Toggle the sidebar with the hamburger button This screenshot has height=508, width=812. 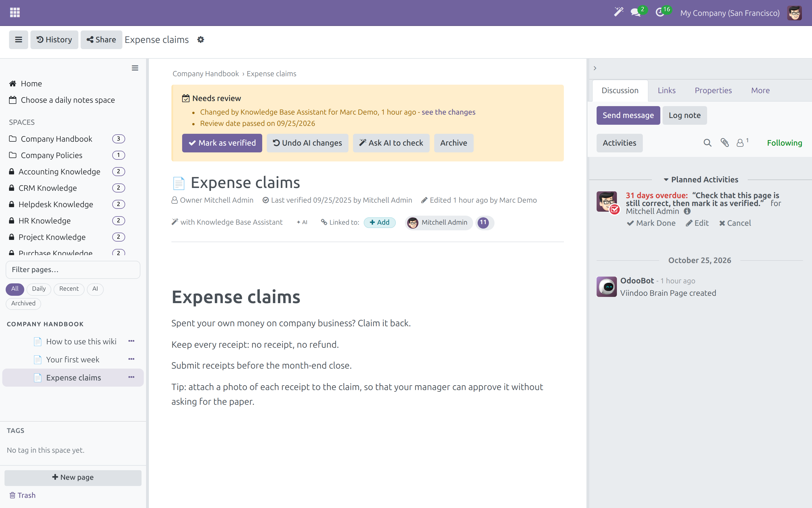coord(18,40)
